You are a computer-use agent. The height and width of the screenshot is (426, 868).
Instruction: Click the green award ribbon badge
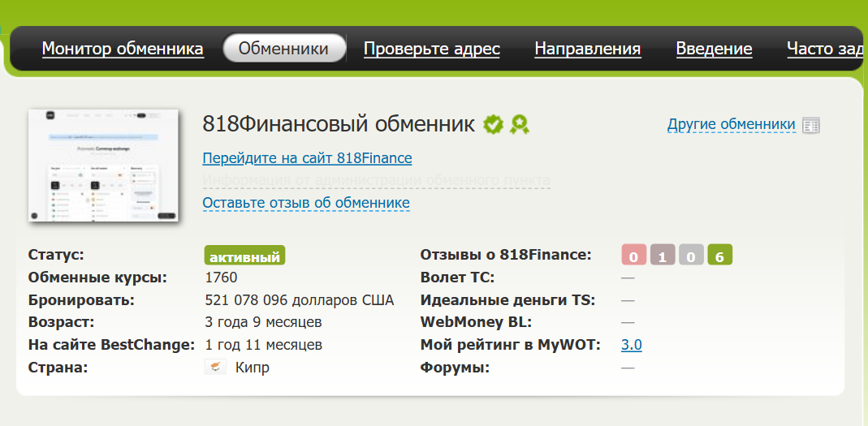[519, 124]
